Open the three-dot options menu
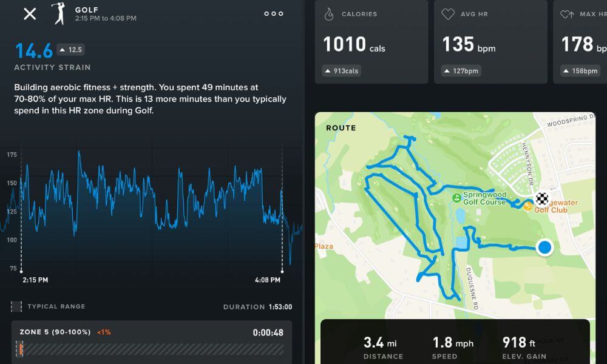607x364 pixels. tap(274, 14)
